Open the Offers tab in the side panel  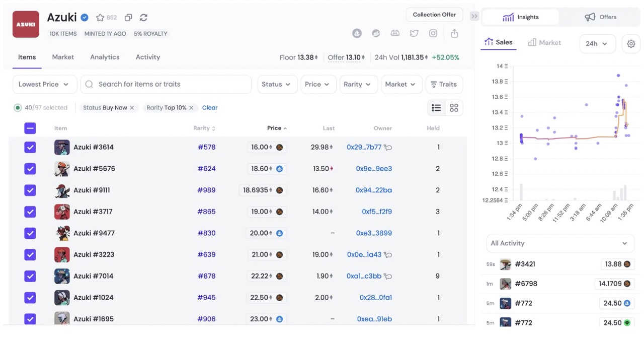pyautogui.click(x=601, y=17)
